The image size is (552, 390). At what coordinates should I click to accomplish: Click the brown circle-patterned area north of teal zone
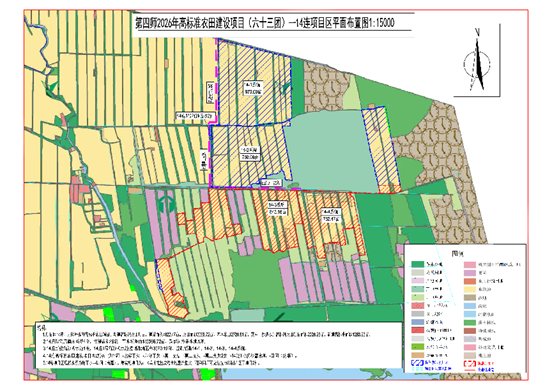pos(326,86)
